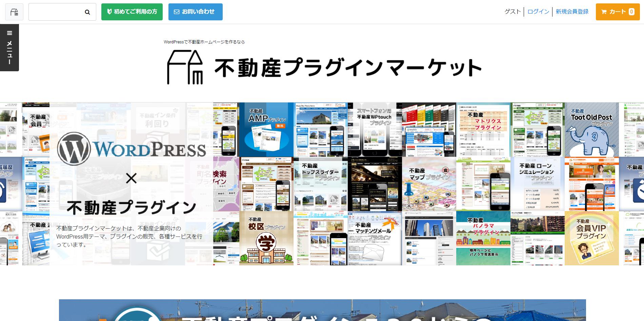Open the 不動産 校区プラグイン thumbnail
This screenshot has height=321, width=644.
tap(266, 238)
